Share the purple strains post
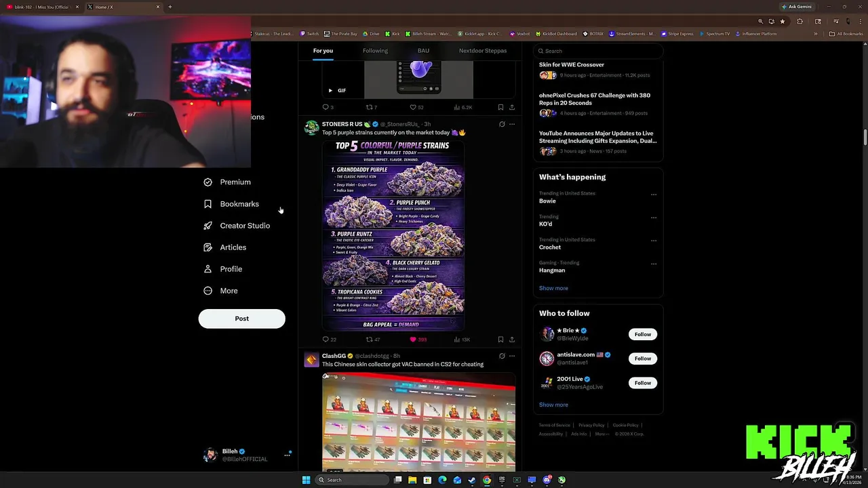The width and height of the screenshot is (868, 488). click(x=512, y=340)
